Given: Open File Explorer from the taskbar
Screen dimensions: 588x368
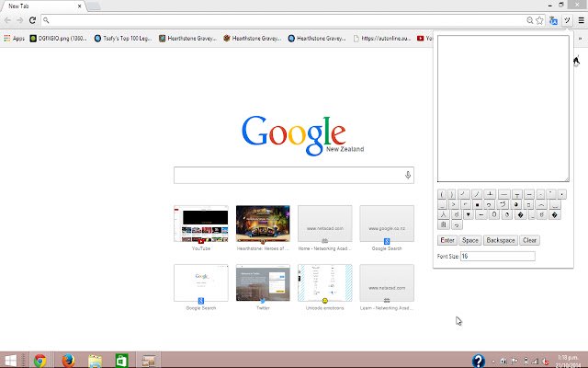Looking at the screenshot, I should (95, 361).
